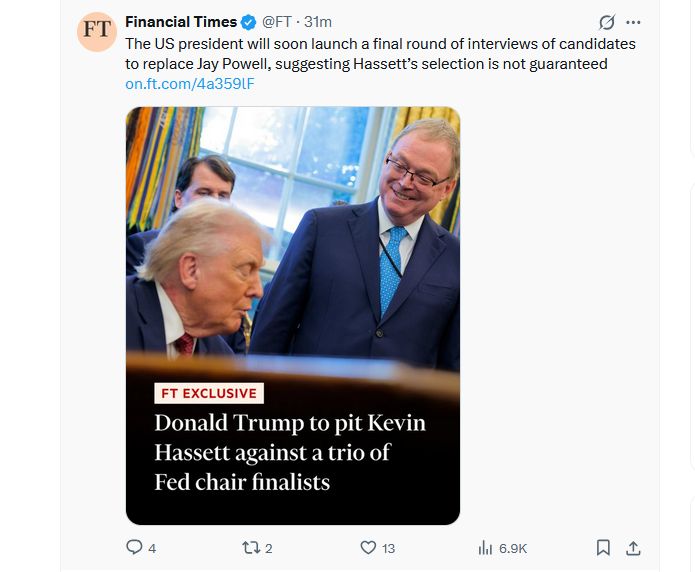This screenshot has width=695, height=572.
Task: Open the Financial Times display name
Action: (x=181, y=22)
